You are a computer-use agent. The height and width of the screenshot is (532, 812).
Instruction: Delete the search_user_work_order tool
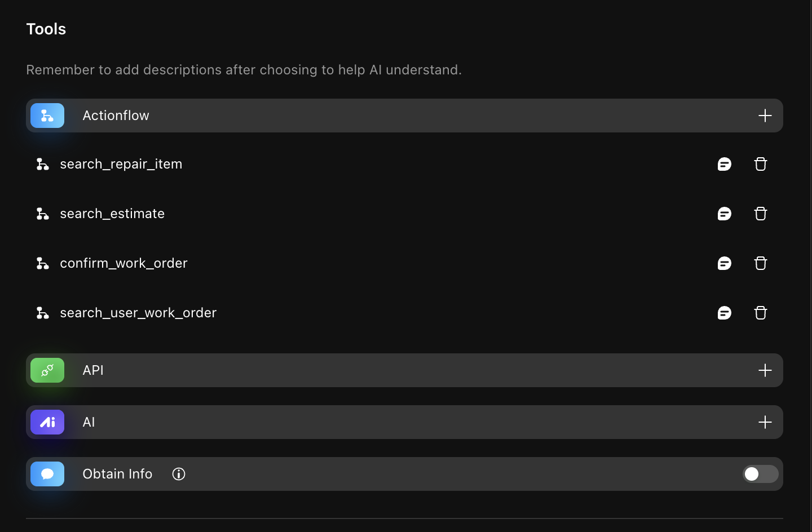click(x=761, y=313)
